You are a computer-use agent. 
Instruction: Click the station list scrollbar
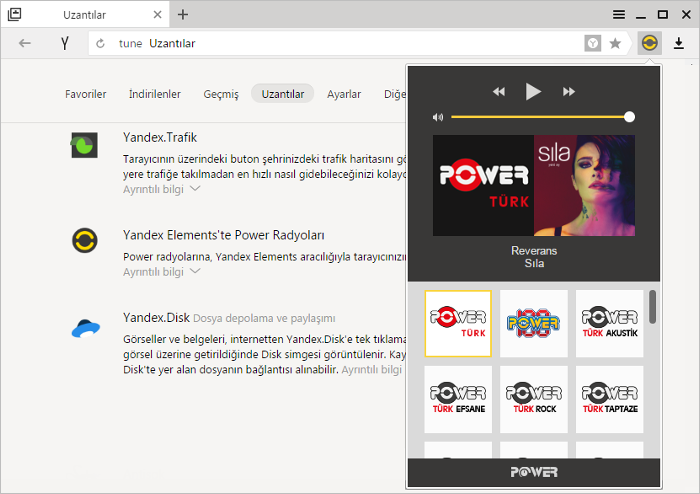tap(652, 307)
